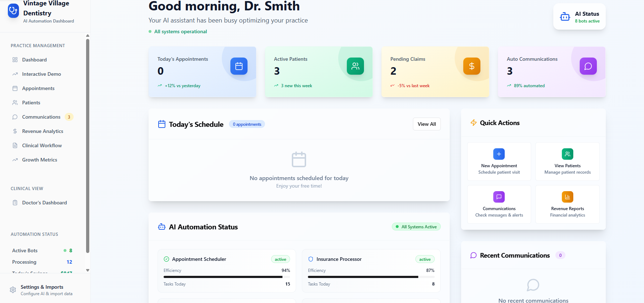Viewport: 644px width, 303px height.
Task: Open Communications quick action card
Action: [499, 204]
